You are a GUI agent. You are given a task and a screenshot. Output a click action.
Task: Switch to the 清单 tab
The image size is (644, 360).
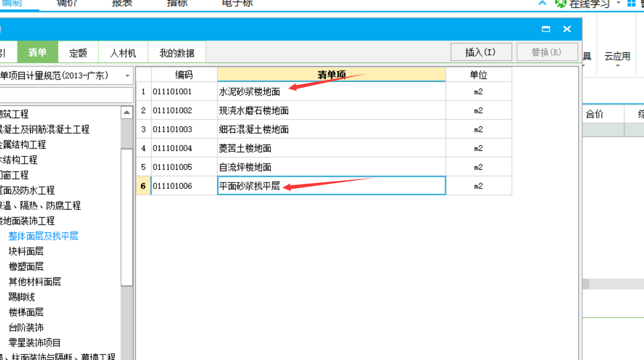click(38, 52)
